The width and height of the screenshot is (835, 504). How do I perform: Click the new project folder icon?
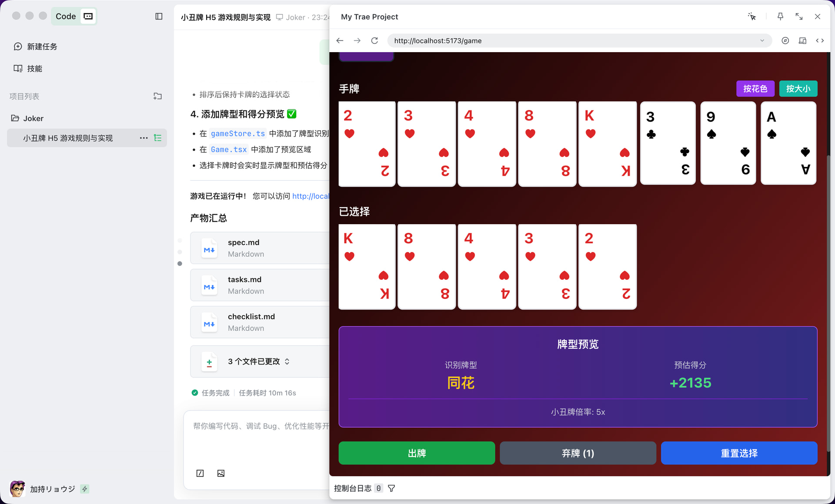coord(157,96)
